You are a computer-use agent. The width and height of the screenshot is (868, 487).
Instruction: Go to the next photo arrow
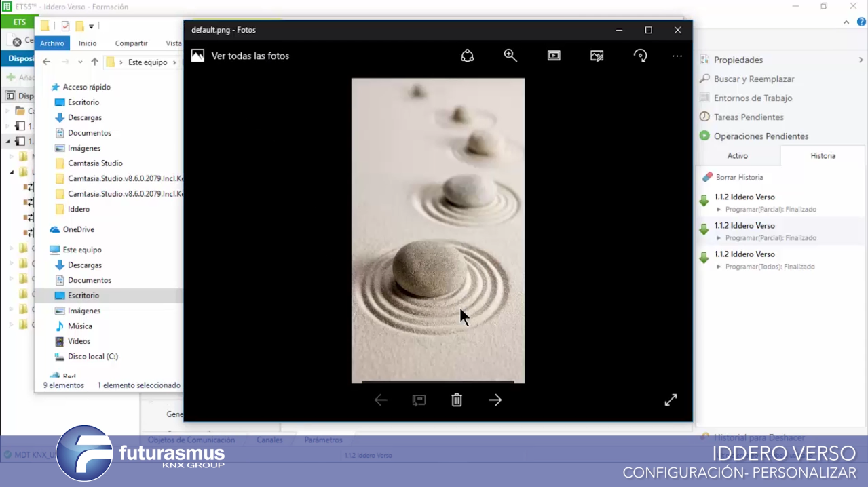tap(495, 400)
